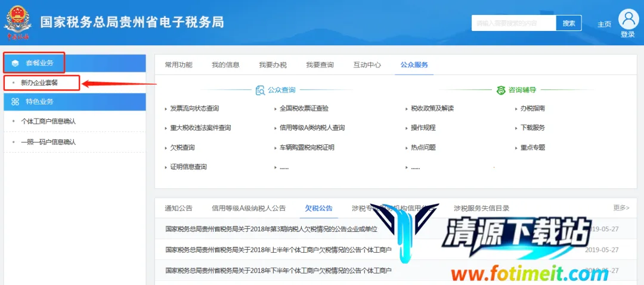Switch to the 我要办税 tab
Screen dimensions: 644x285
pyautogui.click(x=273, y=65)
